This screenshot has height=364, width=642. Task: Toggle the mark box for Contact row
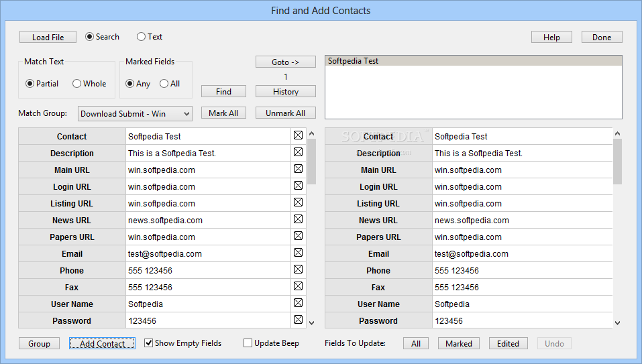[x=298, y=135]
